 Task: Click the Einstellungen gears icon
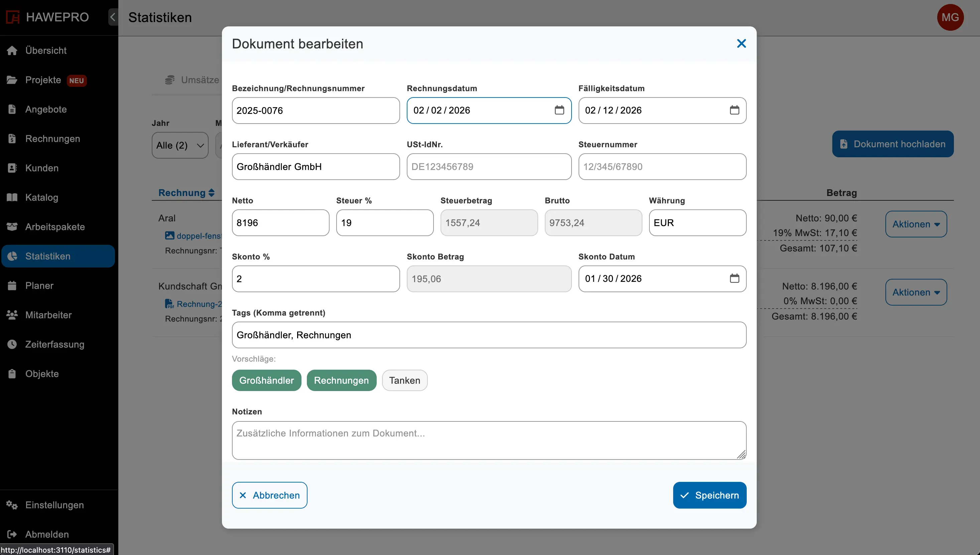12,505
